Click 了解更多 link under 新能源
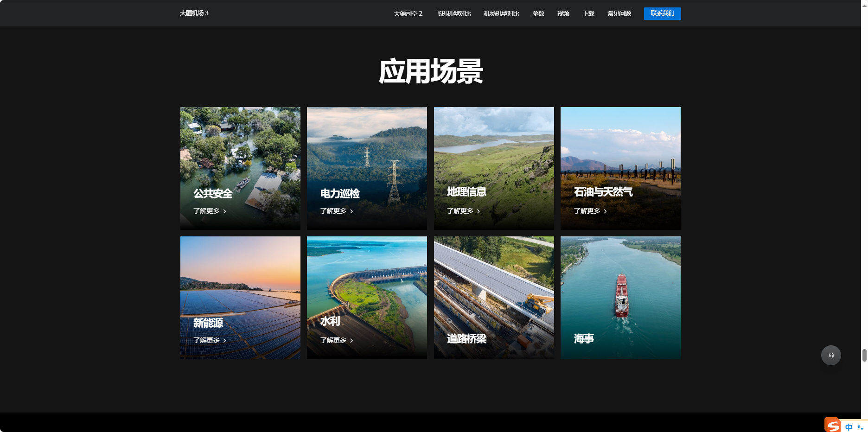The image size is (868, 432). click(206, 340)
